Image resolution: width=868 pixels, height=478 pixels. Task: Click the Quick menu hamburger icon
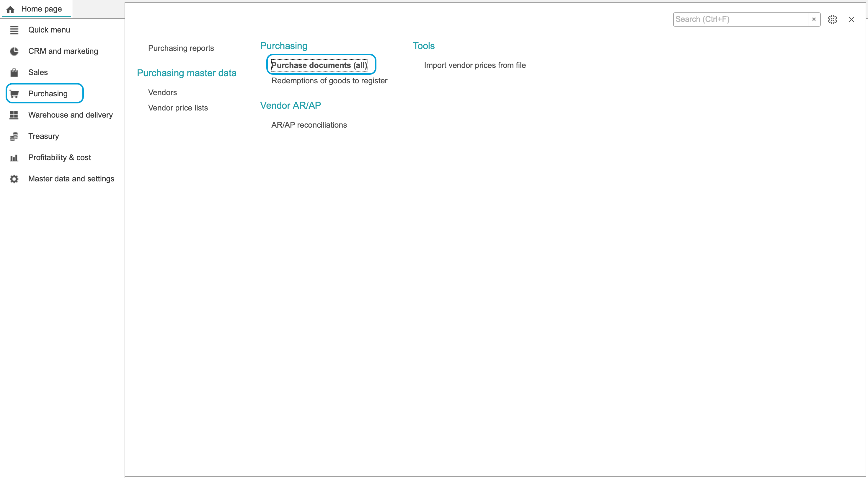[x=14, y=30]
